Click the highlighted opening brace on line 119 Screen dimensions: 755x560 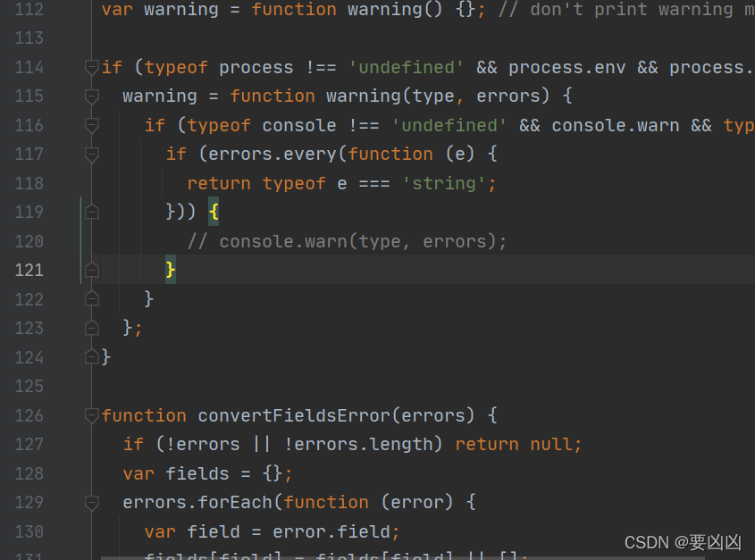click(x=212, y=212)
